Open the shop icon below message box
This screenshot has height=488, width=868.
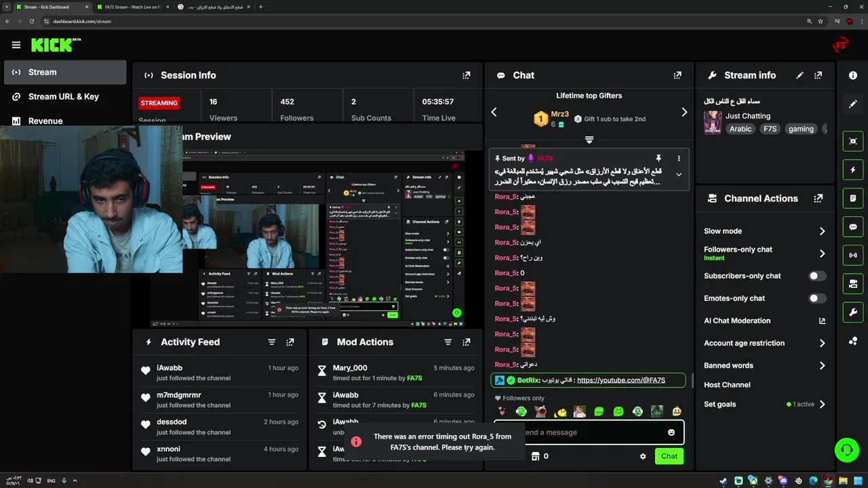coord(534,456)
